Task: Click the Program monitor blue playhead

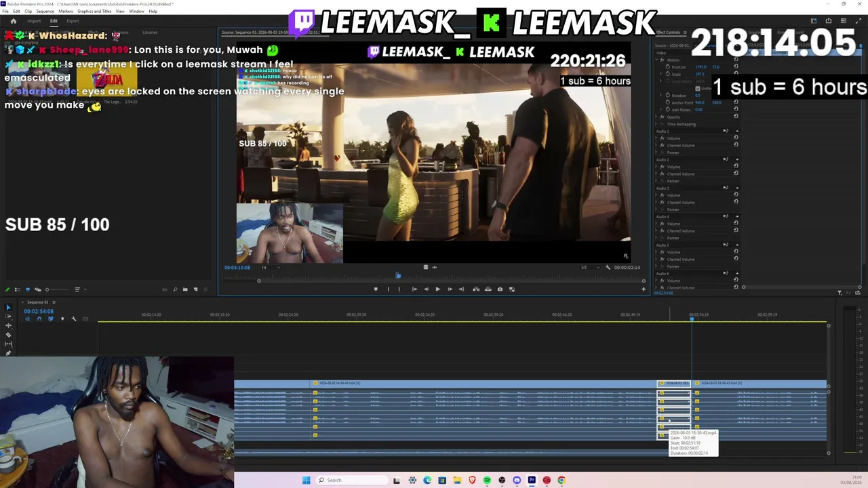Action: [x=398, y=275]
